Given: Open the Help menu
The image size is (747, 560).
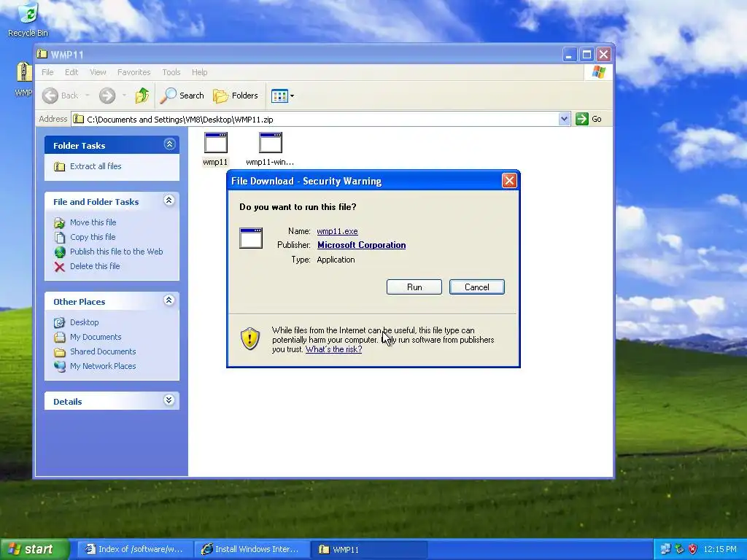Looking at the screenshot, I should coord(200,72).
